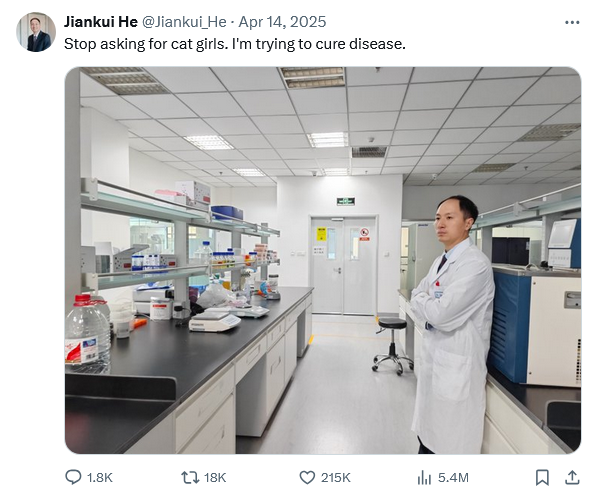Screen dimensions: 598x499
Task: Click the share upload icon
Action: (x=572, y=477)
